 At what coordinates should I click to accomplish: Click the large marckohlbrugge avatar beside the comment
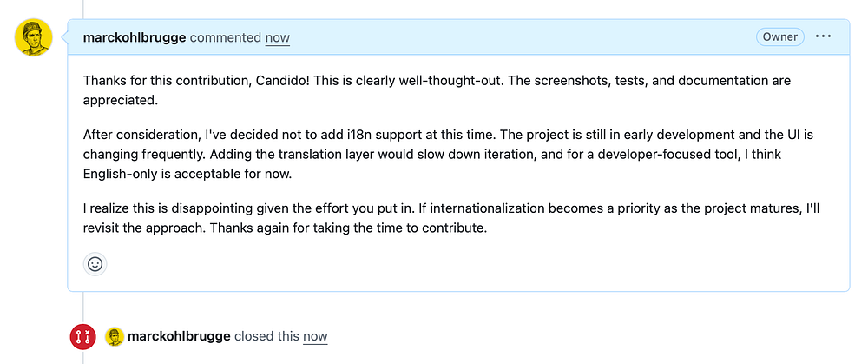click(x=34, y=37)
